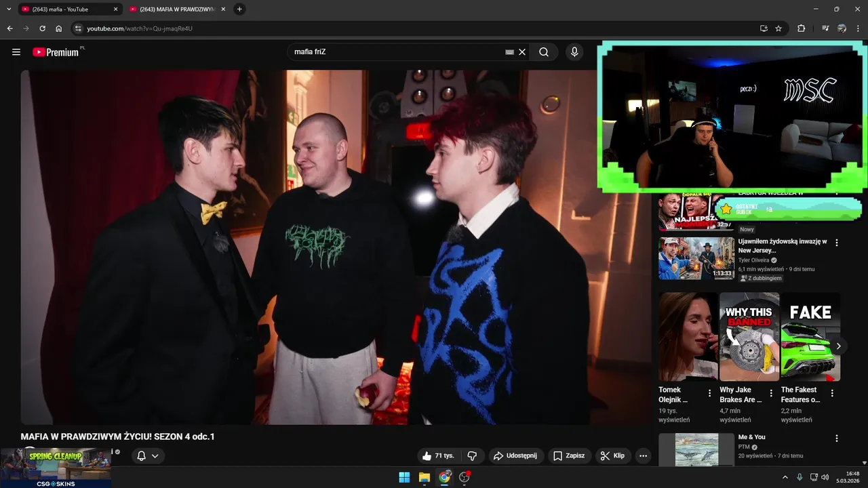This screenshot has width=868, height=488.
Task: Open Windows Start menu
Action: pos(404,477)
